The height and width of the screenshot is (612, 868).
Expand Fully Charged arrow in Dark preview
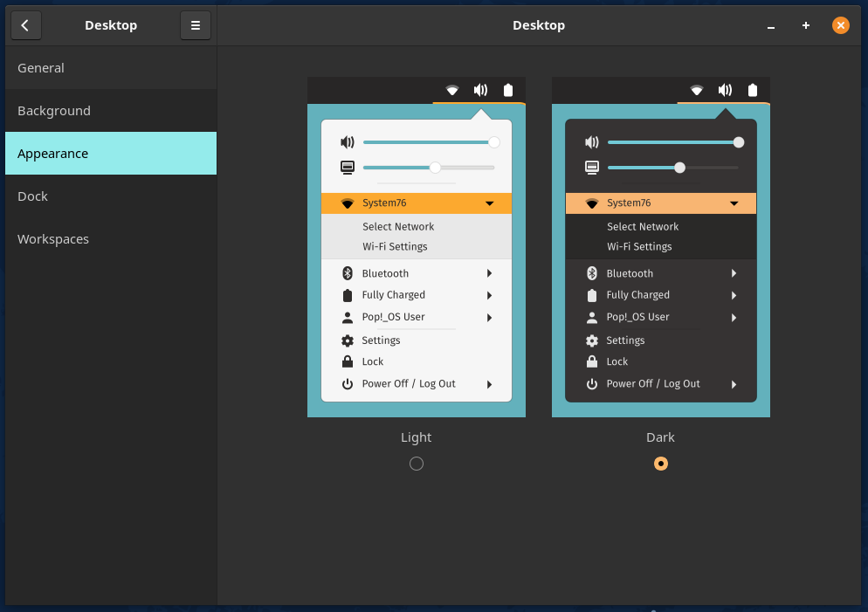click(x=734, y=295)
